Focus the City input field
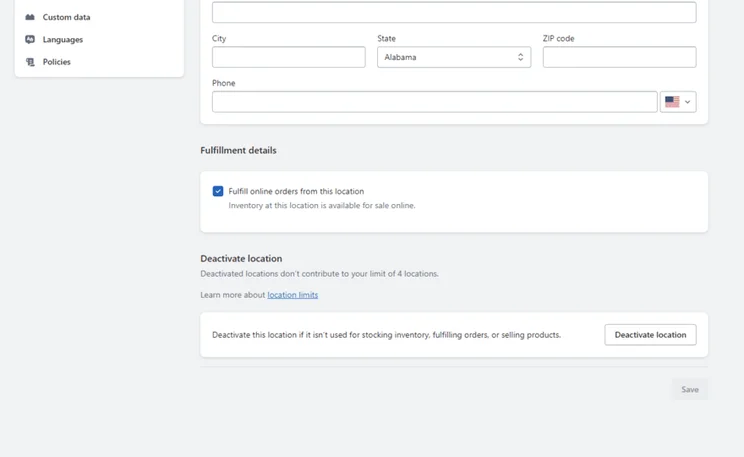 pos(288,57)
